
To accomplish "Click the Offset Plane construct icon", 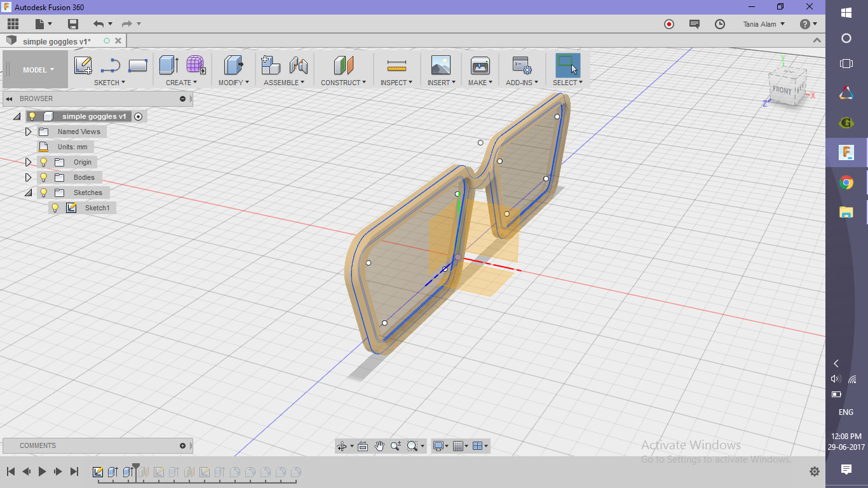I will [x=343, y=65].
